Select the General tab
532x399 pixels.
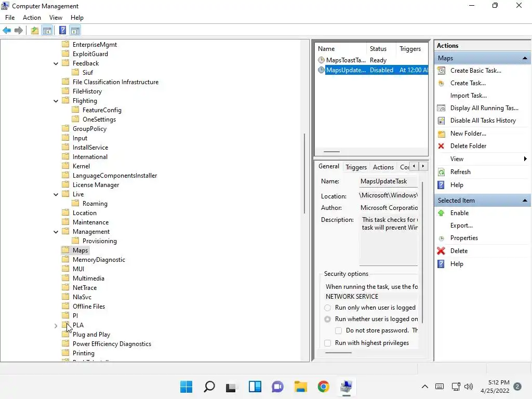point(328,166)
